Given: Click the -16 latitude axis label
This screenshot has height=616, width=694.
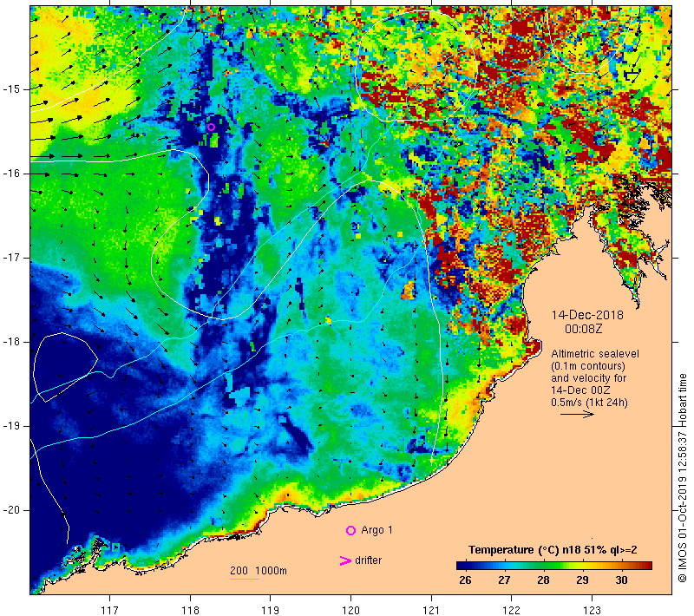Looking at the screenshot, I should click(x=10, y=174).
